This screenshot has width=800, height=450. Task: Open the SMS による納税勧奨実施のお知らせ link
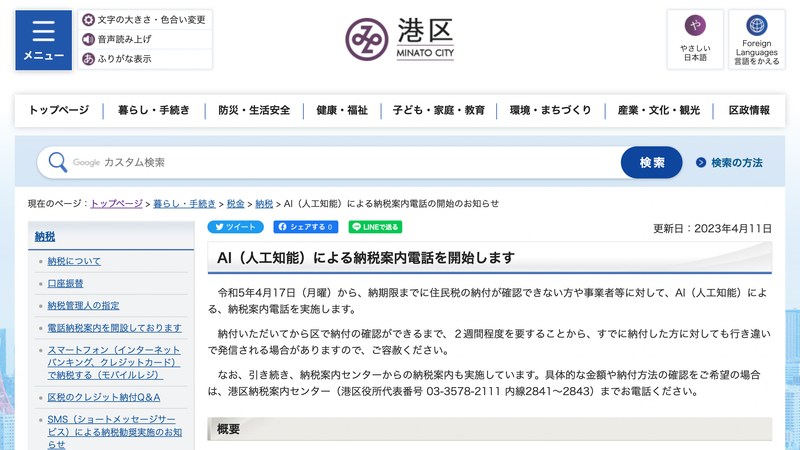115,432
